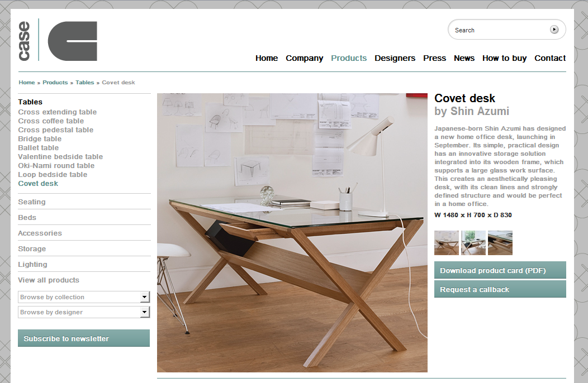
Task: Click the Tables breadcrumb link
Action: tap(85, 83)
